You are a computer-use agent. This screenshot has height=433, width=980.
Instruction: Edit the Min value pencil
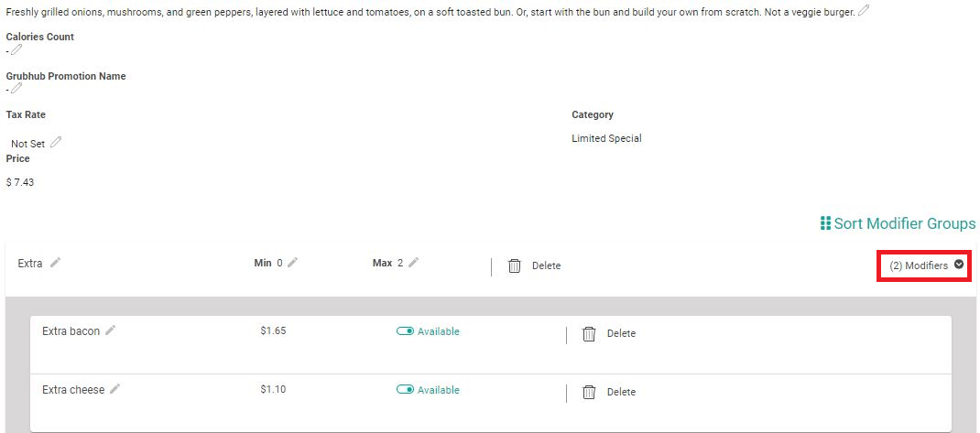(x=292, y=263)
